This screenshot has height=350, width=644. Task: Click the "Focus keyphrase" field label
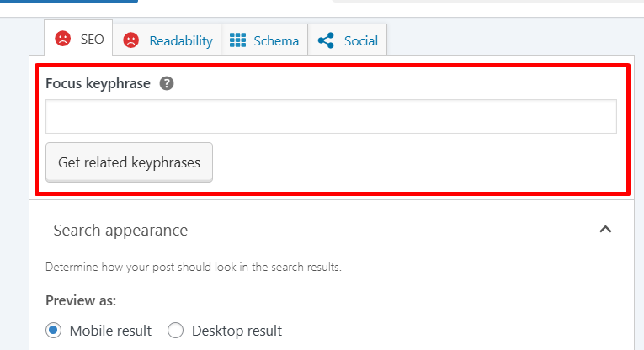pyautogui.click(x=98, y=83)
